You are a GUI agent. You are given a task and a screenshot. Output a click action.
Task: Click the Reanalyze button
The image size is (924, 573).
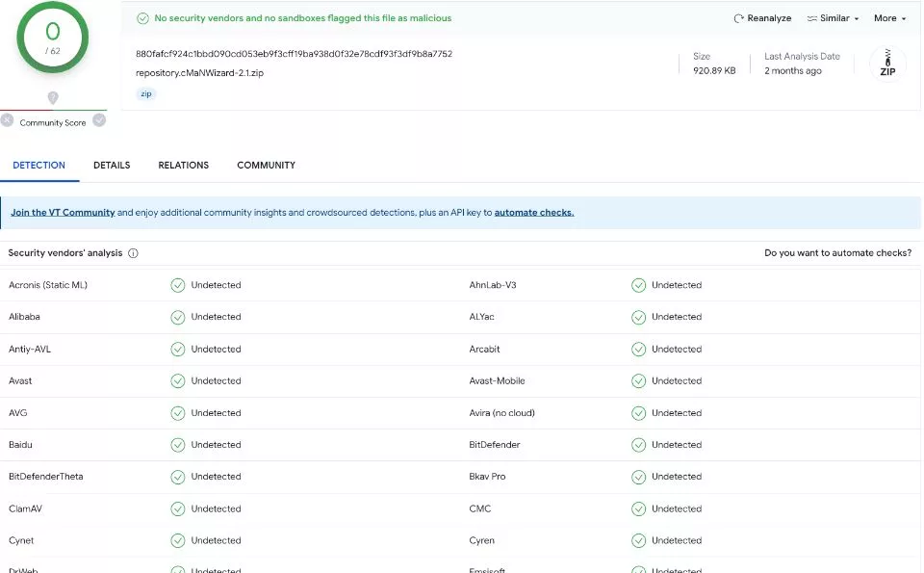point(762,18)
